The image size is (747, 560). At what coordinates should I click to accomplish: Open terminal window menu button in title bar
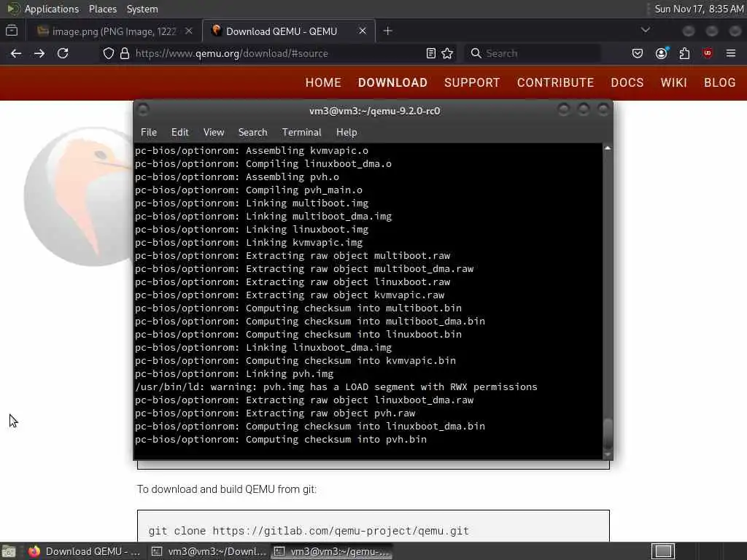[143, 110]
